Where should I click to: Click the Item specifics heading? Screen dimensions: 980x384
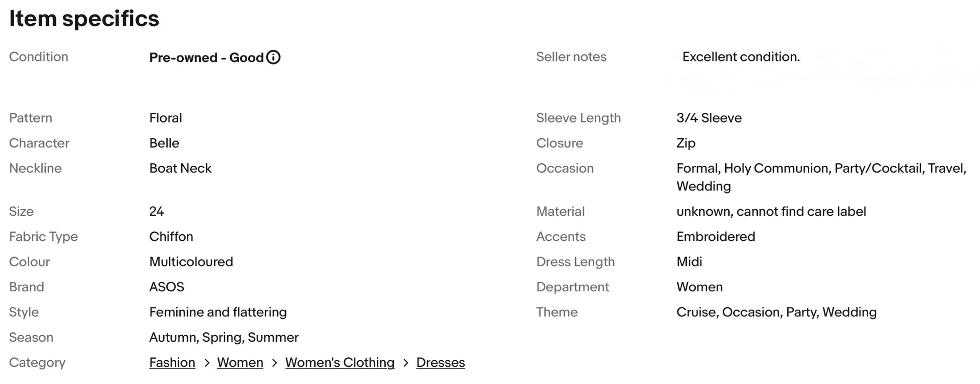tap(84, 19)
